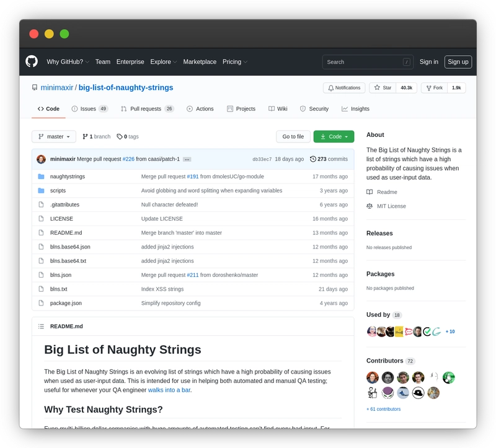Click the Readme book icon in About

click(x=370, y=192)
